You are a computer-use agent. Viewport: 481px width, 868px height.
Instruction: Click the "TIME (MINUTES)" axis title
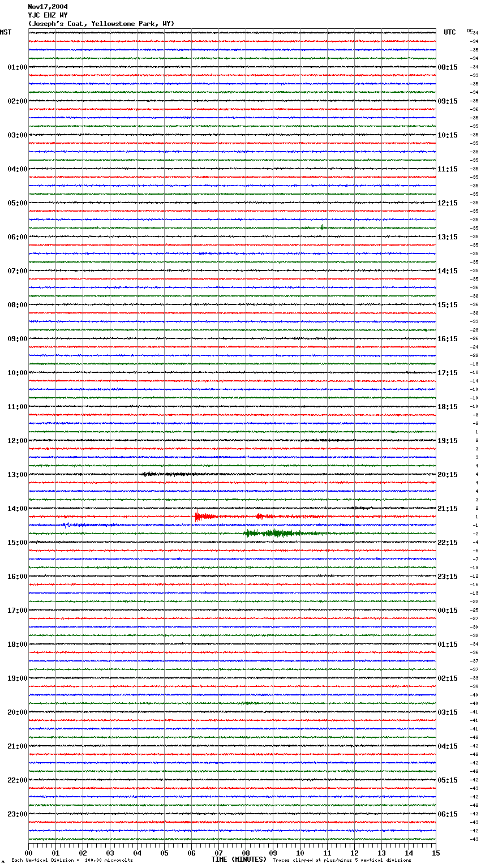(x=239, y=860)
